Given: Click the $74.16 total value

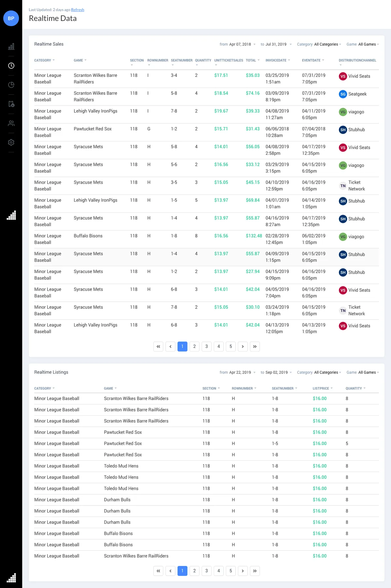Looking at the screenshot, I should coord(253,93).
